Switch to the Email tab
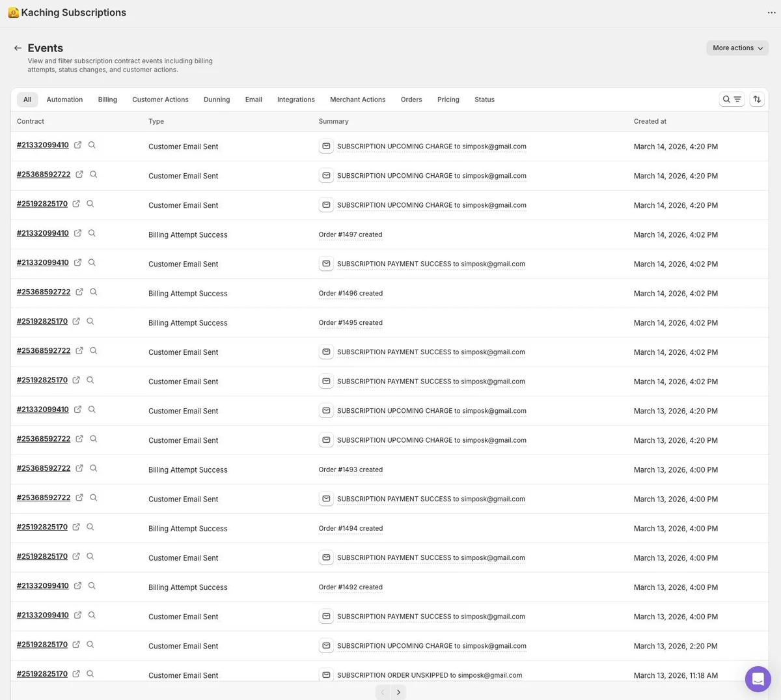The image size is (781, 700). (x=254, y=100)
